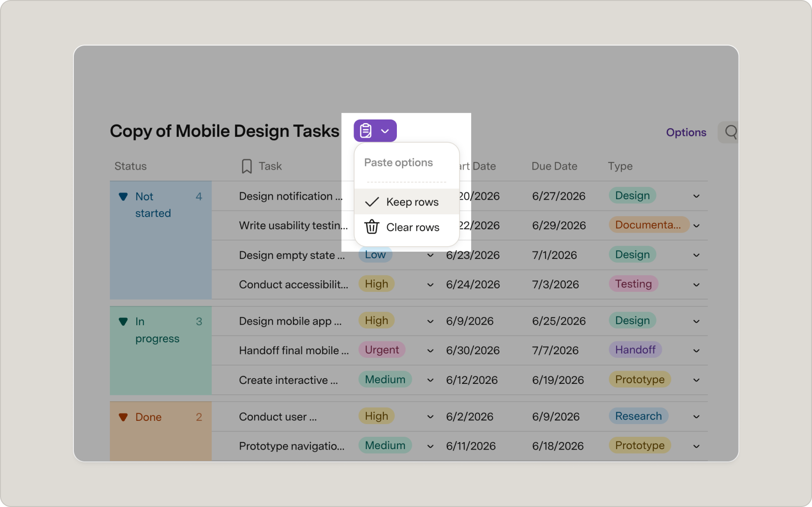Image resolution: width=812 pixels, height=507 pixels.
Task: Click the trash can icon
Action: pyautogui.click(x=372, y=227)
